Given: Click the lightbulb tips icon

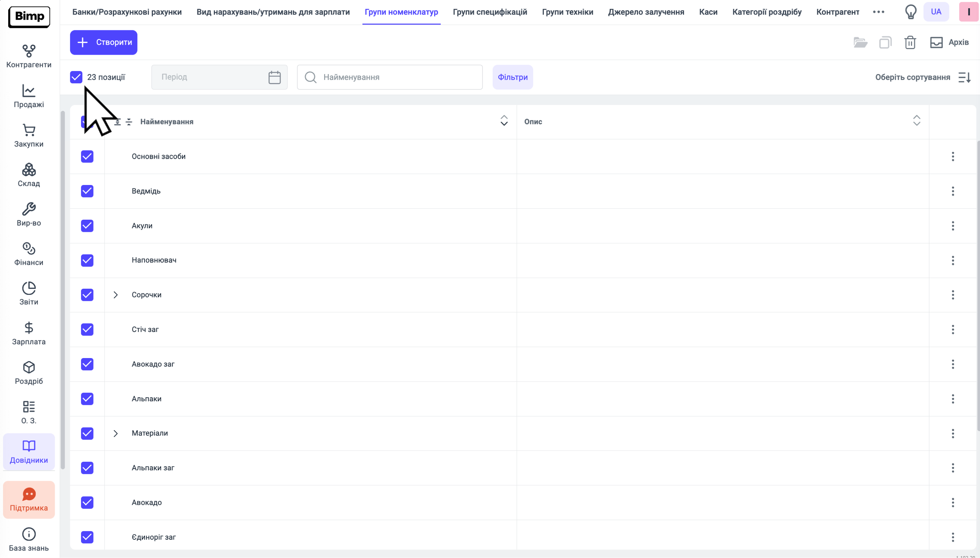Looking at the screenshot, I should click(911, 12).
